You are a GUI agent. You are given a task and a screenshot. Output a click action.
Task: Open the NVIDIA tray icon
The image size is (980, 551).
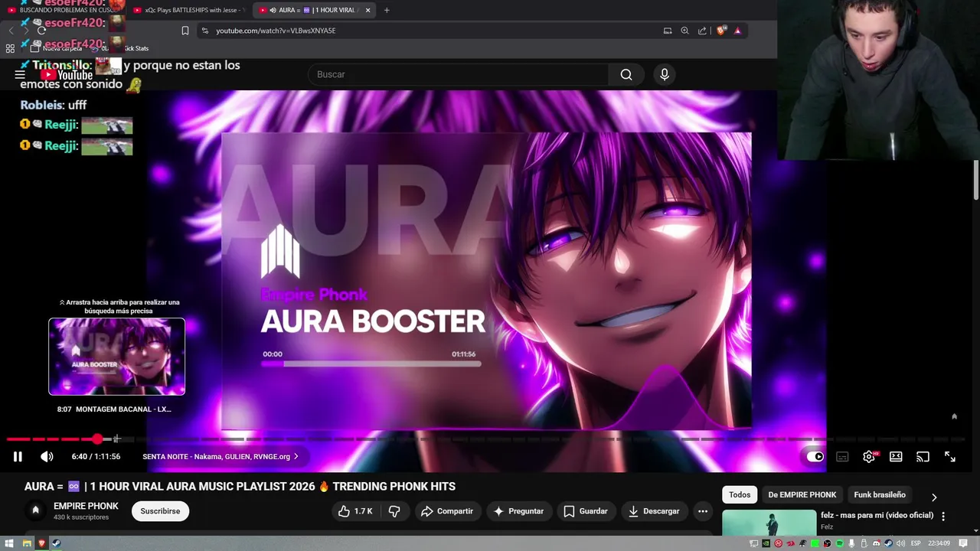click(x=766, y=543)
